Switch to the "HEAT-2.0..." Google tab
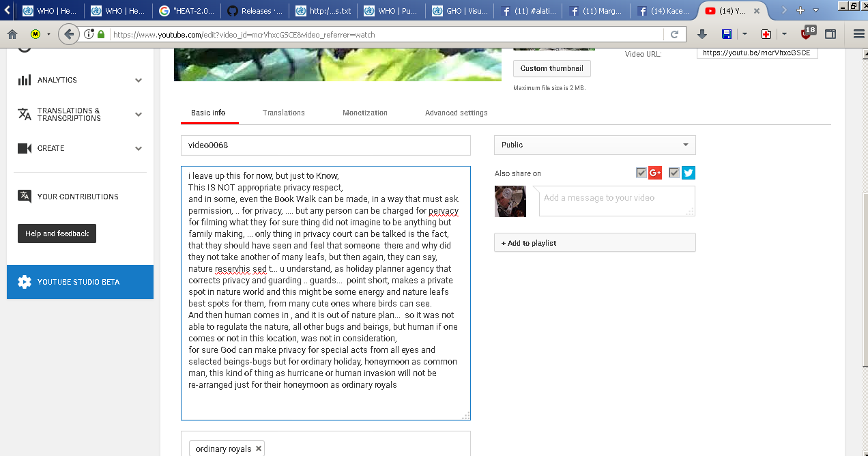Image resolution: width=868 pixels, height=456 pixels. pos(186,11)
